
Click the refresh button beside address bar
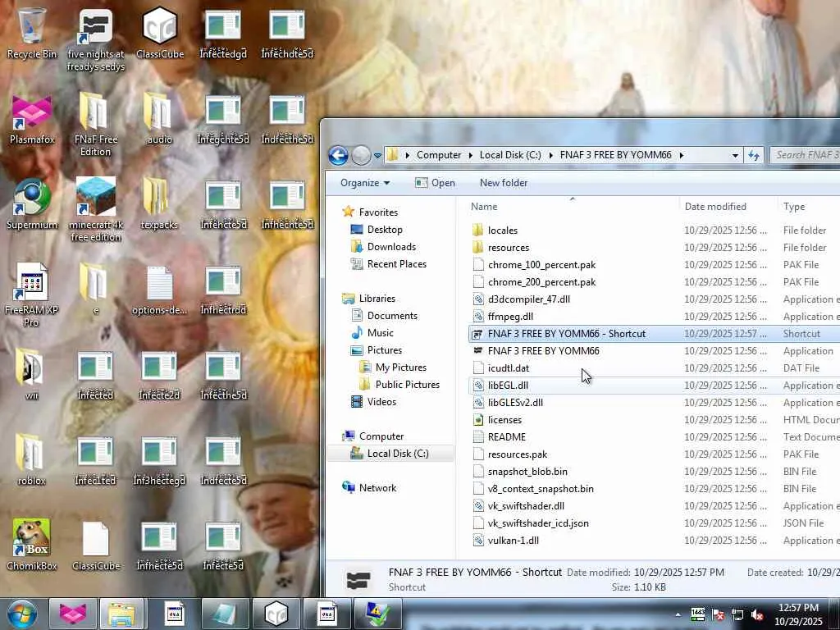point(754,155)
